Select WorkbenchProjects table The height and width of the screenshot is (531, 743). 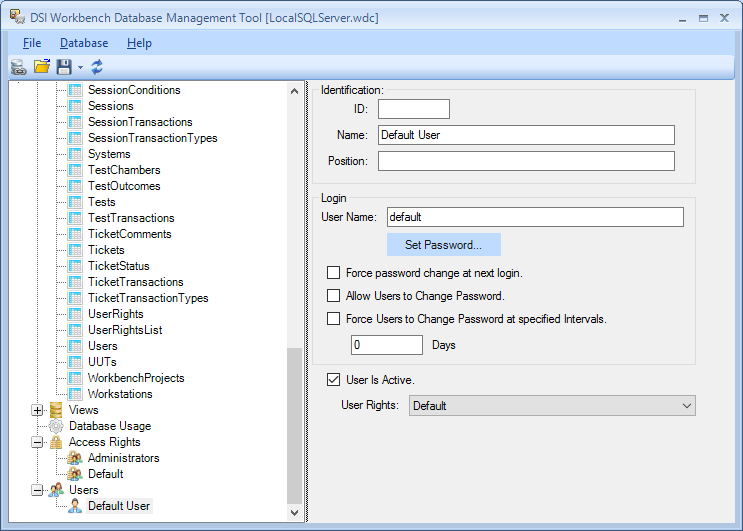point(136,378)
